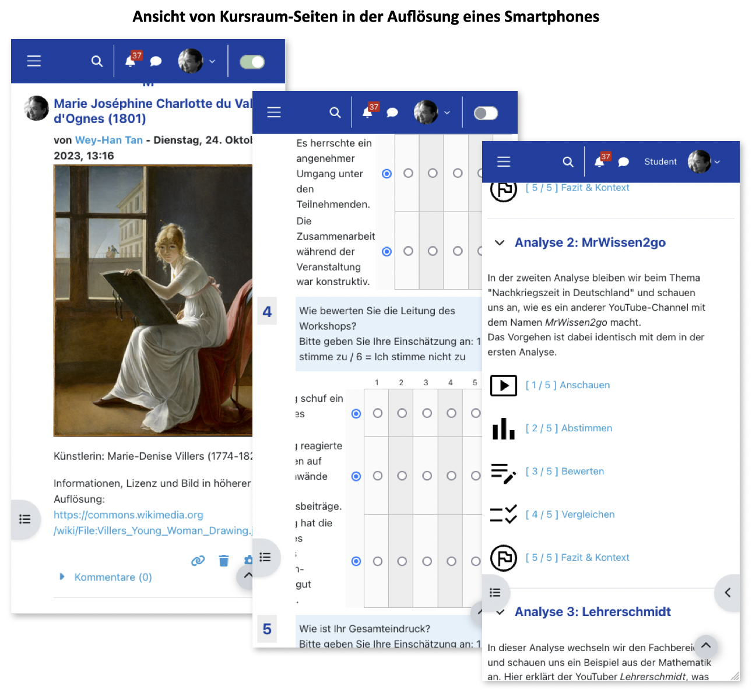The image size is (752, 700).
Task: Click trash icon below the wikimedia link
Action: point(224,561)
